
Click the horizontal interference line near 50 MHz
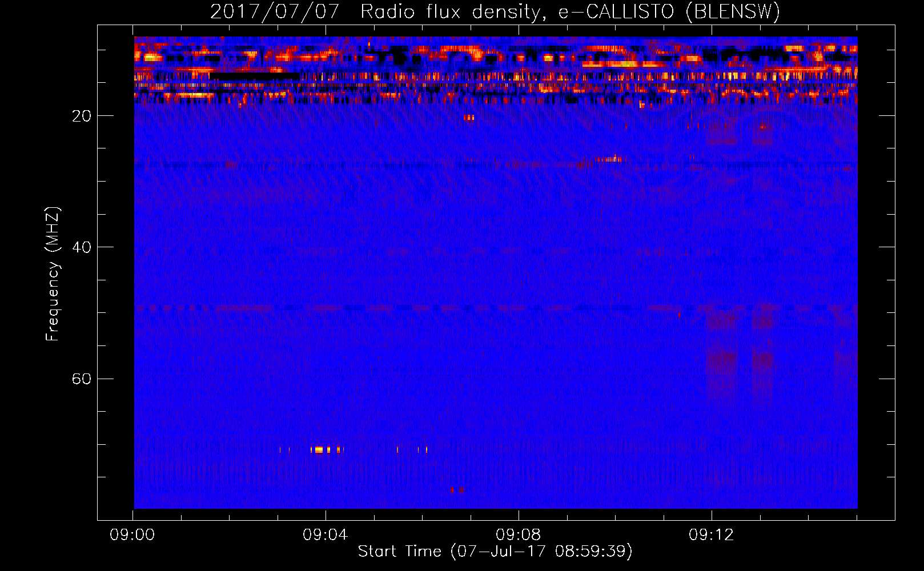(496, 308)
